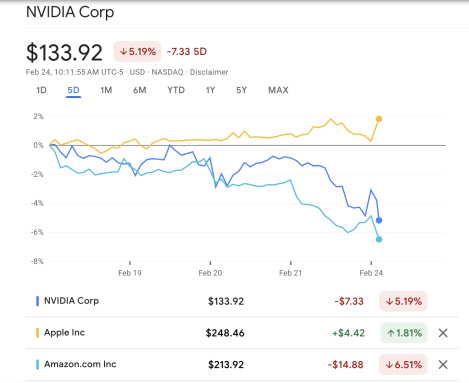Click the -4% y-axis label

pyautogui.click(x=37, y=203)
